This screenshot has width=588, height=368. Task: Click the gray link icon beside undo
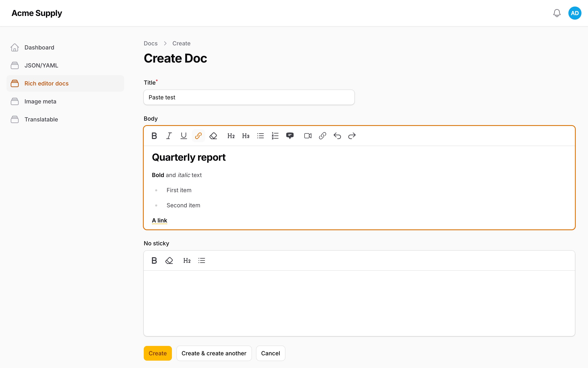coord(322,136)
